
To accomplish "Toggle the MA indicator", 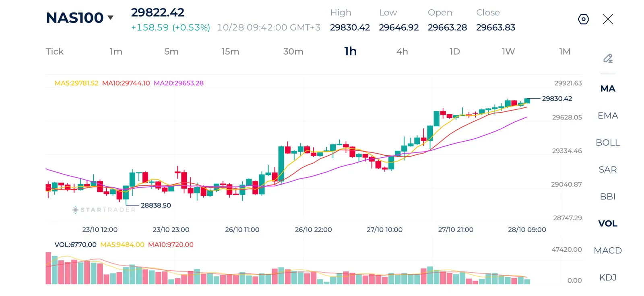I will click(x=608, y=88).
